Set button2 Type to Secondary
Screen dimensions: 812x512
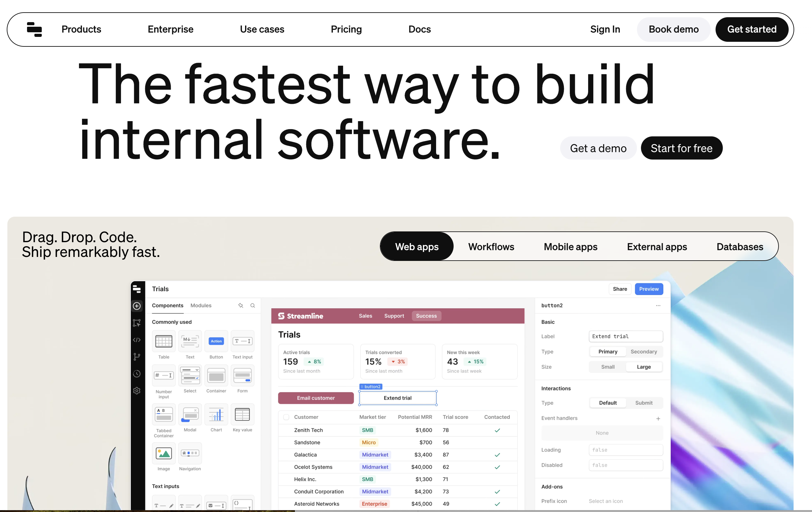[643, 351]
